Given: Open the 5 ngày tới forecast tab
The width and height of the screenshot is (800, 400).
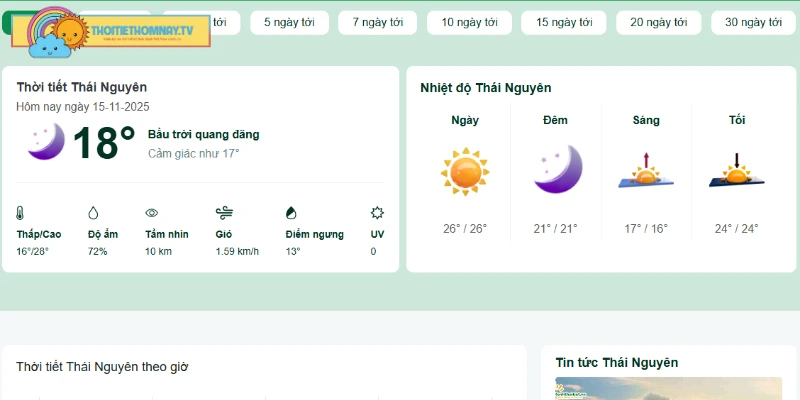Looking at the screenshot, I should 289,22.
